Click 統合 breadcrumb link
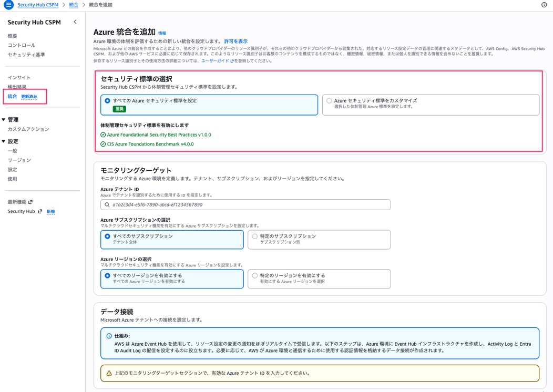553x392 pixels. pyautogui.click(x=74, y=5)
